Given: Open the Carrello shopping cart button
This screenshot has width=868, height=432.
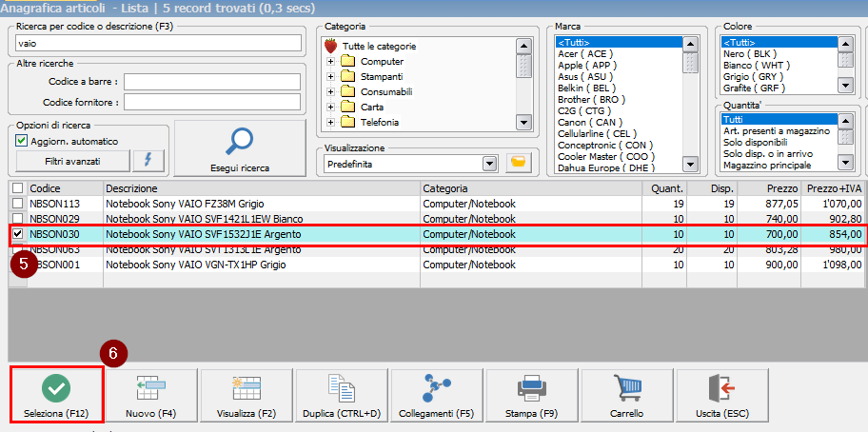Looking at the screenshot, I should (x=627, y=396).
